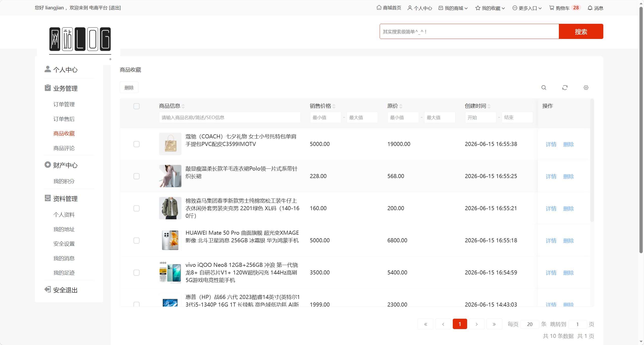Focus the 商品信息 name filter field
This screenshot has width=644, height=345.
tap(230, 117)
